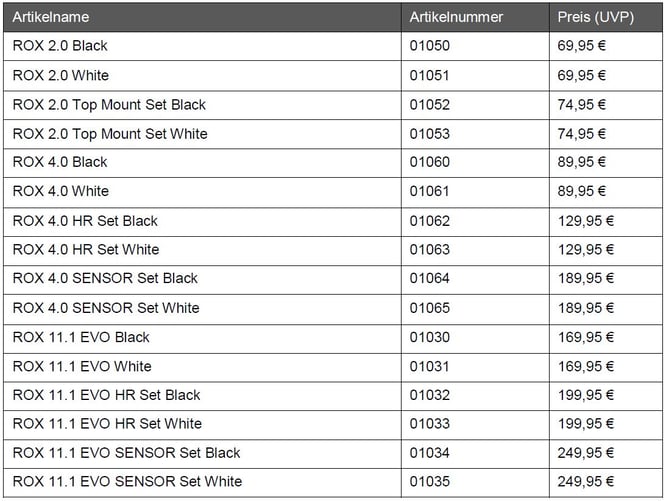666x501 pixels.
Task: Select article number 01031
Action: (430, 366)
